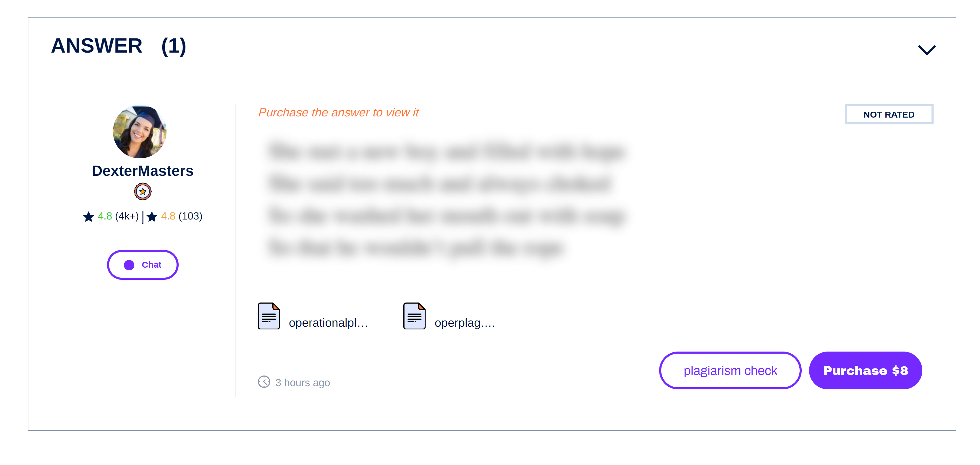
Task: Purchase the answer for $8
Action: pyautogui.click(x=866, y=370)
